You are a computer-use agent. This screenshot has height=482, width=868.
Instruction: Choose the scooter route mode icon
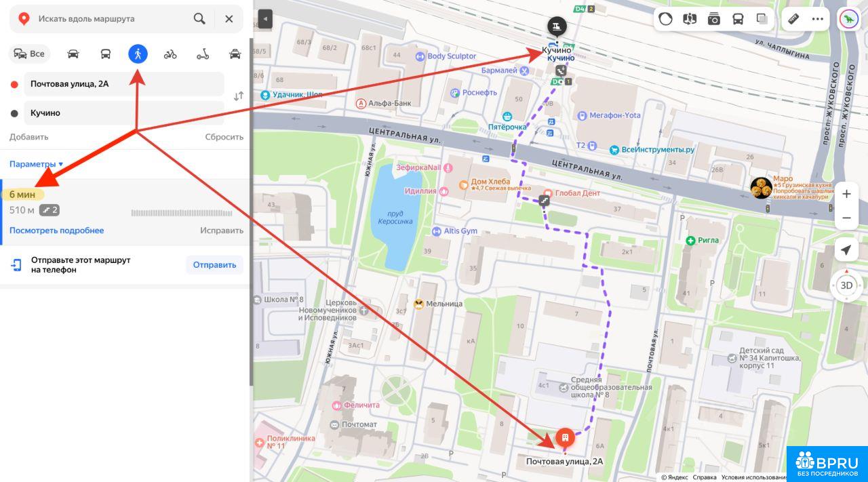(x=203, y=54)
